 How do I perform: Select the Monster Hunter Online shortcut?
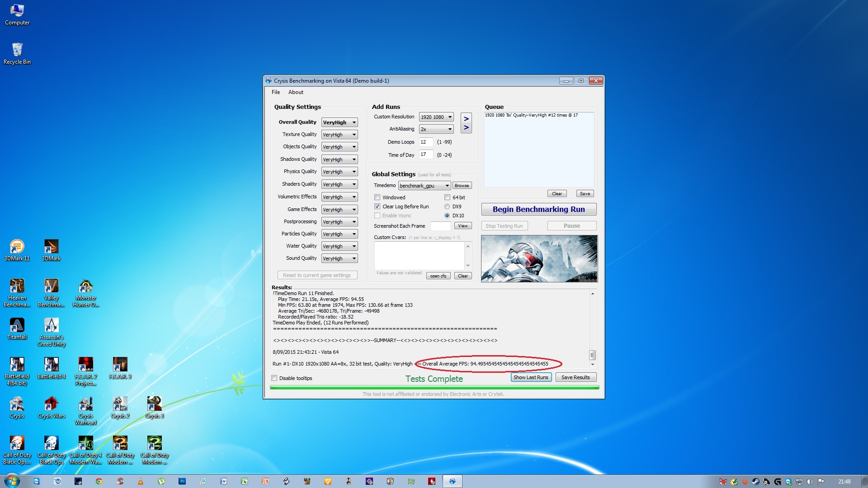86,292
